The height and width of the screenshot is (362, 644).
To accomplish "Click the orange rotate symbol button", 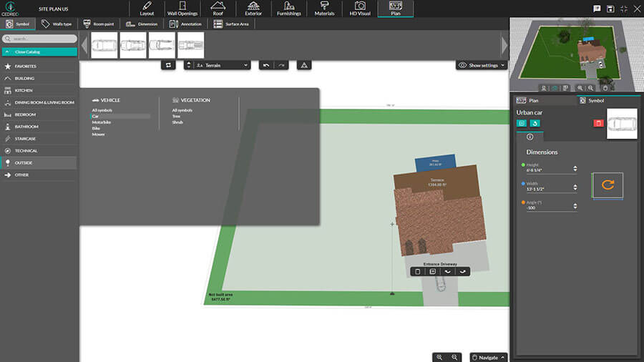I will pos(608,185).
